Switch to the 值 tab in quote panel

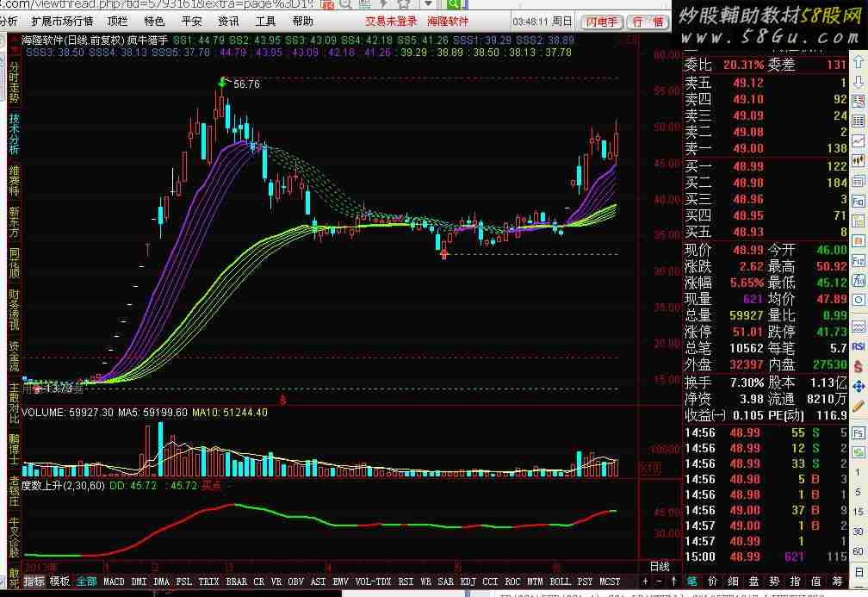coord(815,581)
